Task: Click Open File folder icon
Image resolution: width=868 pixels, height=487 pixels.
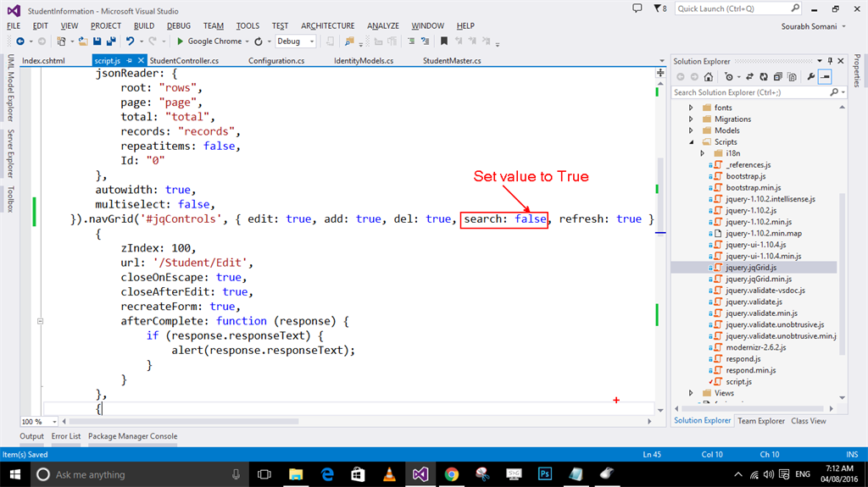Action: [83, 42]
